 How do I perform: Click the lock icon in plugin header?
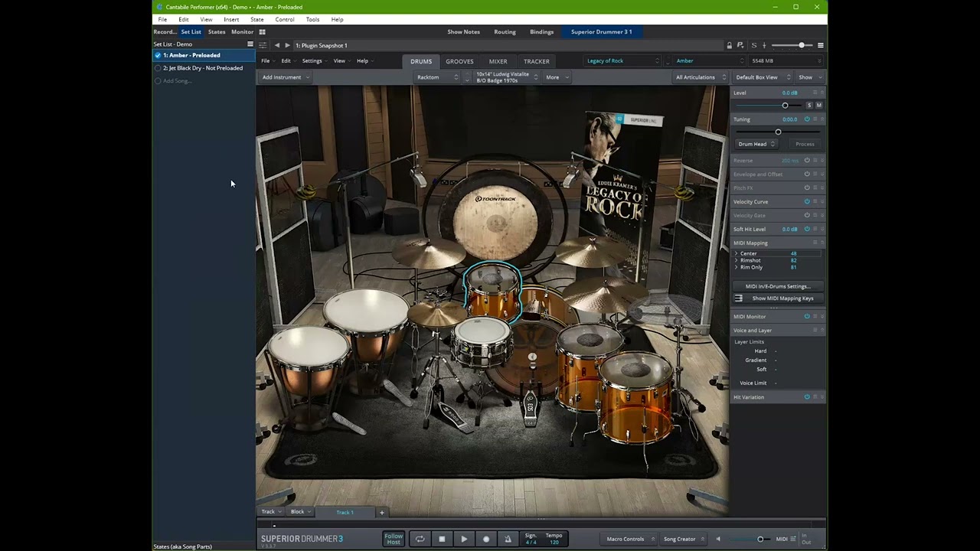point(729,45)
